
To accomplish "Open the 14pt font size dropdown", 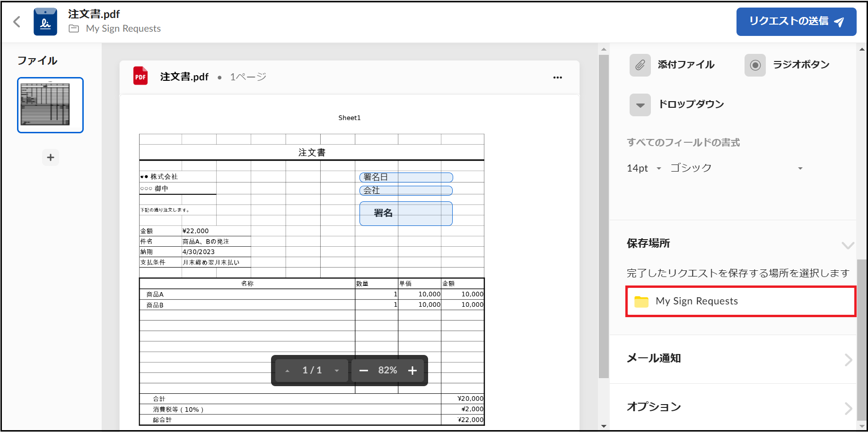I will [643, 168].
